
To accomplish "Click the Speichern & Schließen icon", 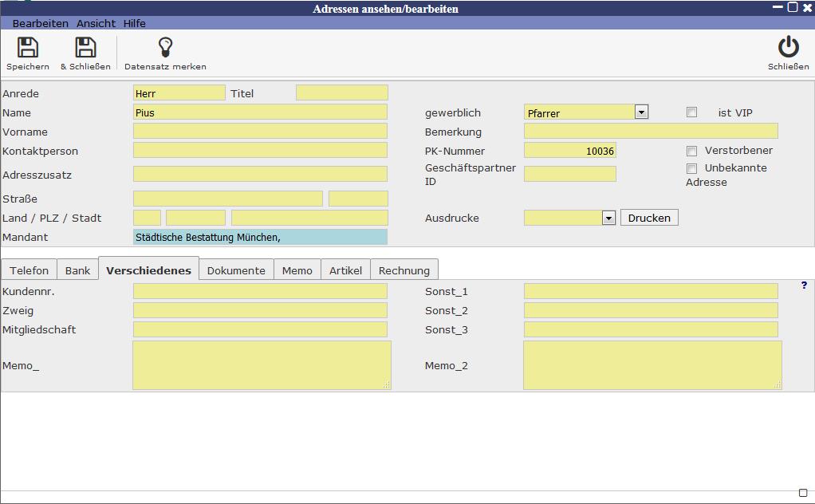I will [85, 48].
